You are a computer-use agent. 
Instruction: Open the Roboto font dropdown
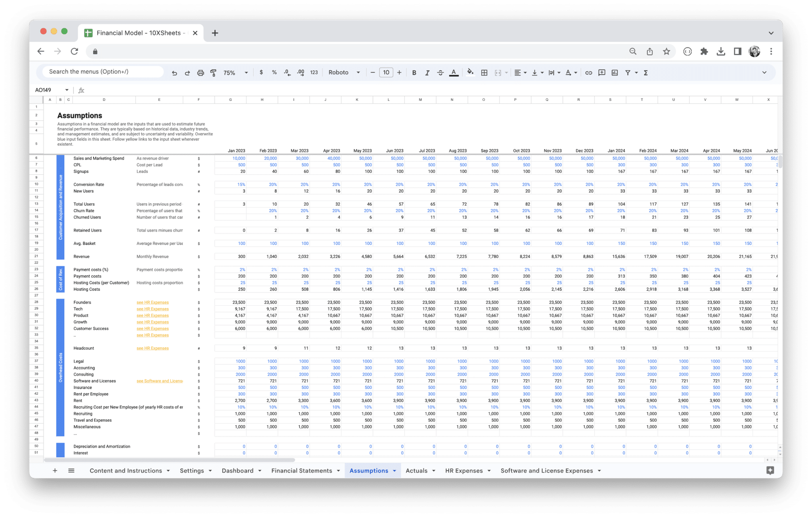pyautogui.click(x=344, y=73)
